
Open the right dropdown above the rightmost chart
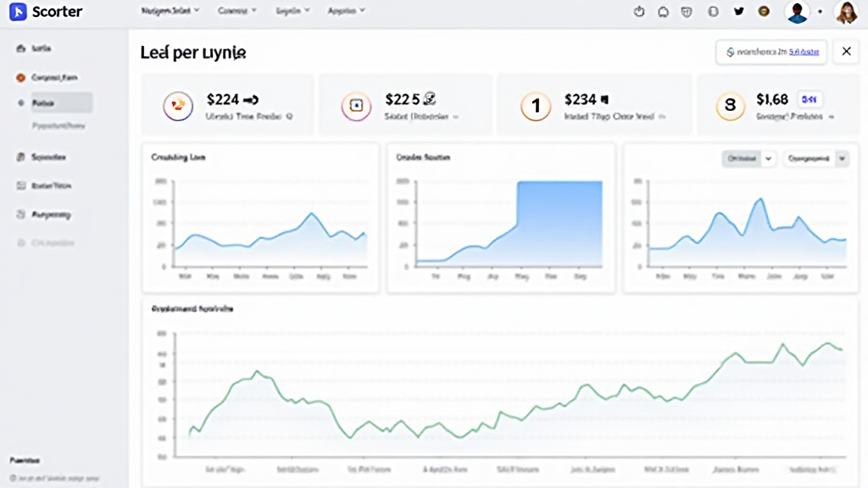814,158
